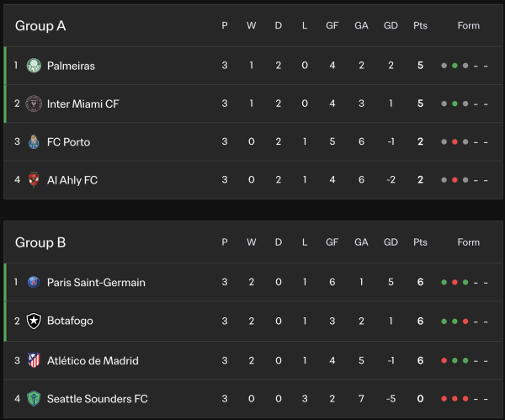Click the Form column header in Group B

pyautogui.click(x=468, y=242)
